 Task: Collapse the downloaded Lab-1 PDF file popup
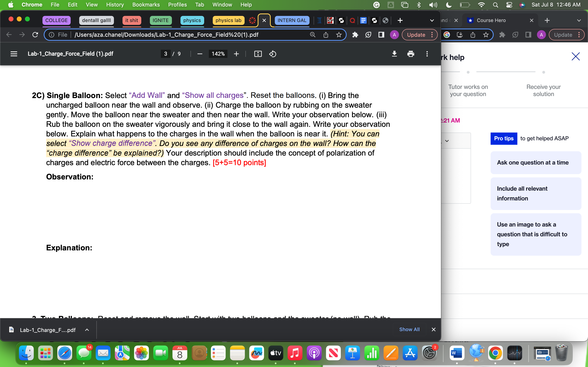pos(87,330)
